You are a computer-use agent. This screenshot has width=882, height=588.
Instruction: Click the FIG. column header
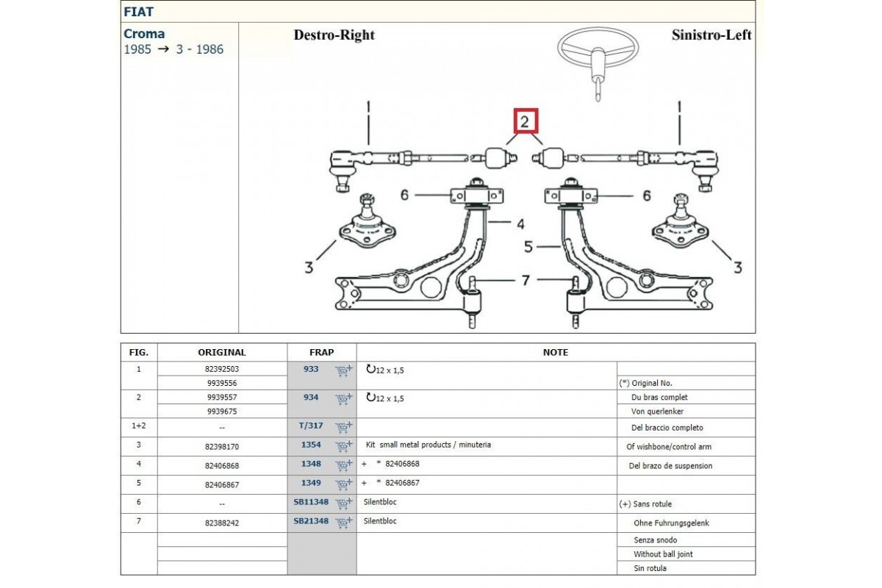(139, 353)
